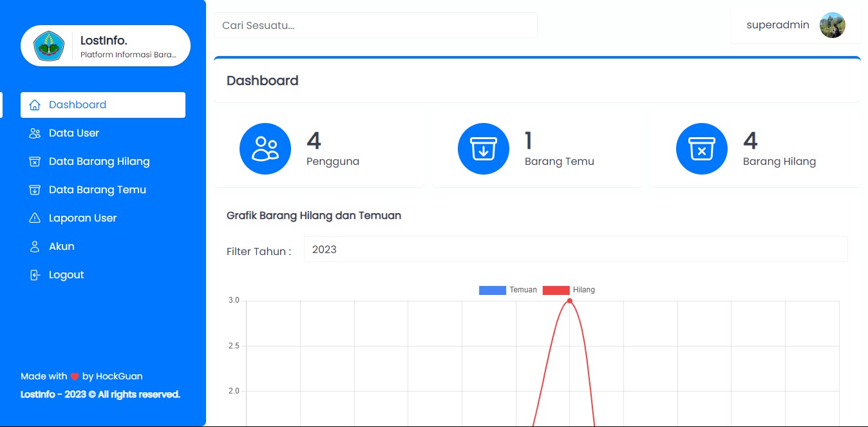The height and width of the screenshot is (427, 868).
Task: Click the Logout link
Action: pos(66,275)
